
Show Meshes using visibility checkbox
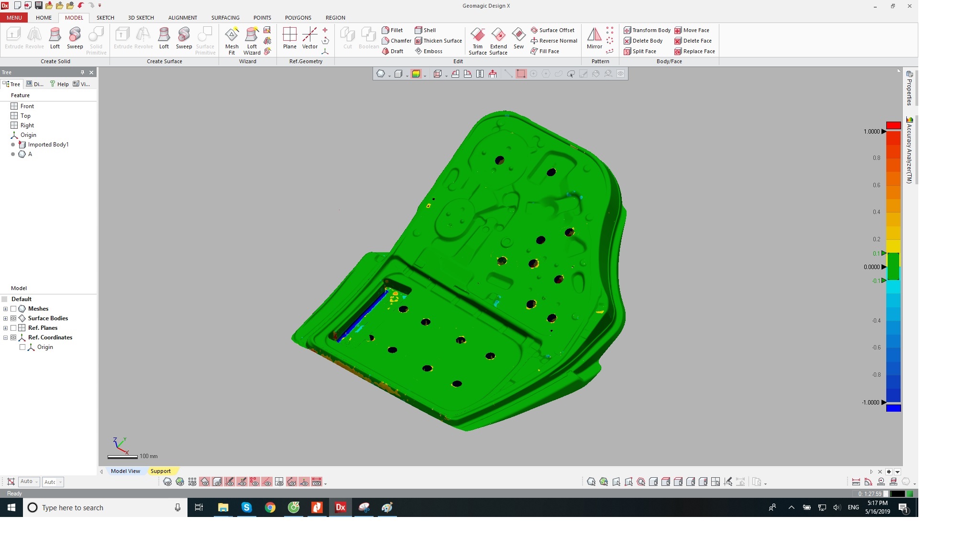[x=13, y=309]
